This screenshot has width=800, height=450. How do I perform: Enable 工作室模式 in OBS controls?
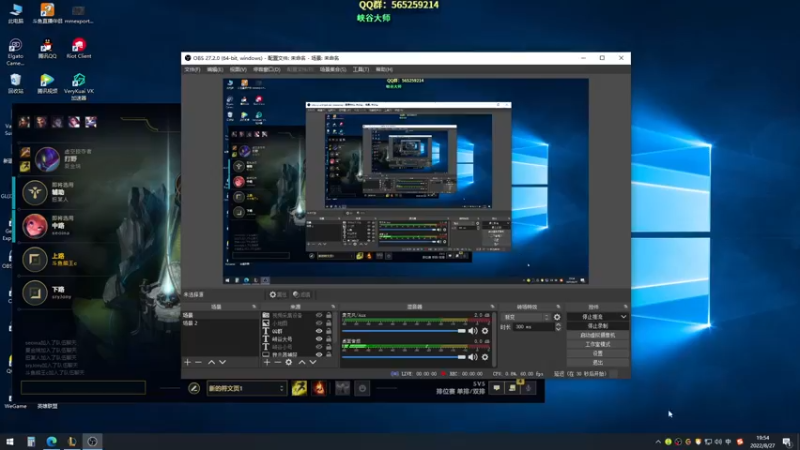pyautogui.click(x=597, y=344)
